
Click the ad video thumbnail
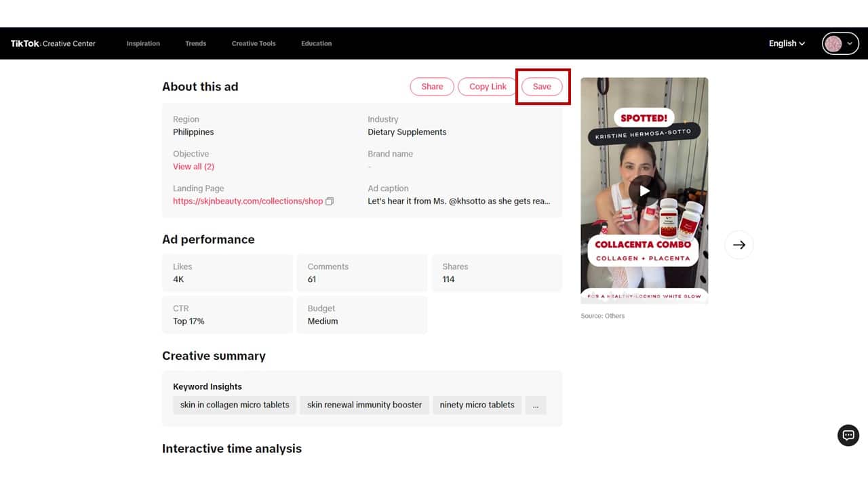(x=644, y=190)
